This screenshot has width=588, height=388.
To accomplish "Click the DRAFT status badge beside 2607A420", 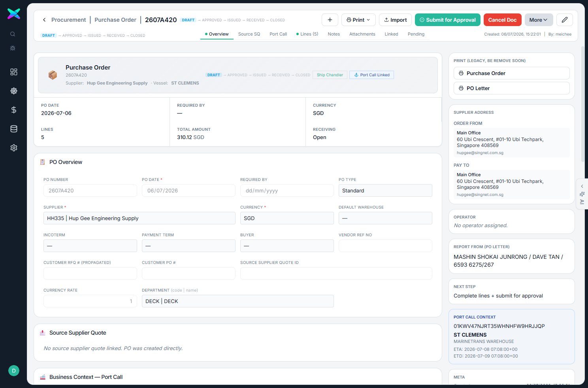I will click(x=188, y=20).
